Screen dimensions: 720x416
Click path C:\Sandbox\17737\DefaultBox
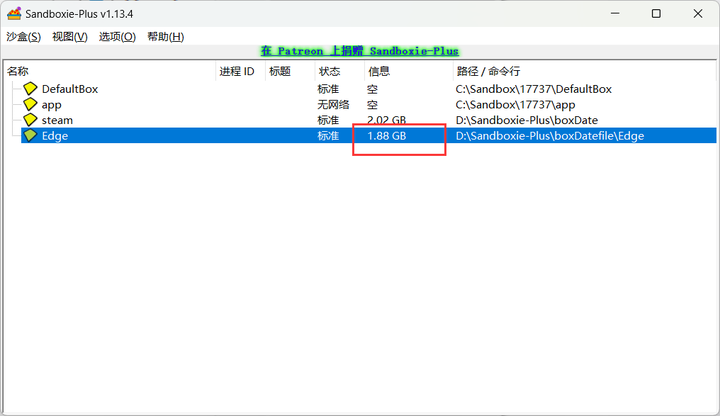[x=534, y=89]
